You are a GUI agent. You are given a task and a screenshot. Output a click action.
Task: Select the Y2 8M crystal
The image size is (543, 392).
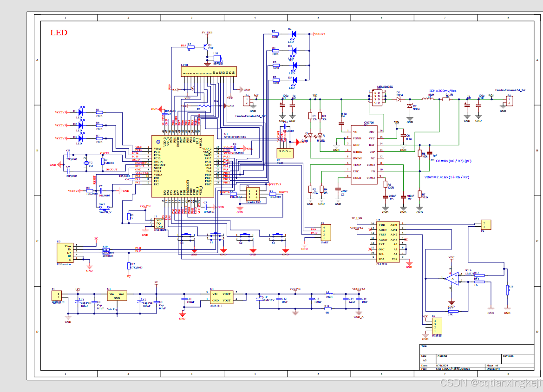tap(86, 163)
